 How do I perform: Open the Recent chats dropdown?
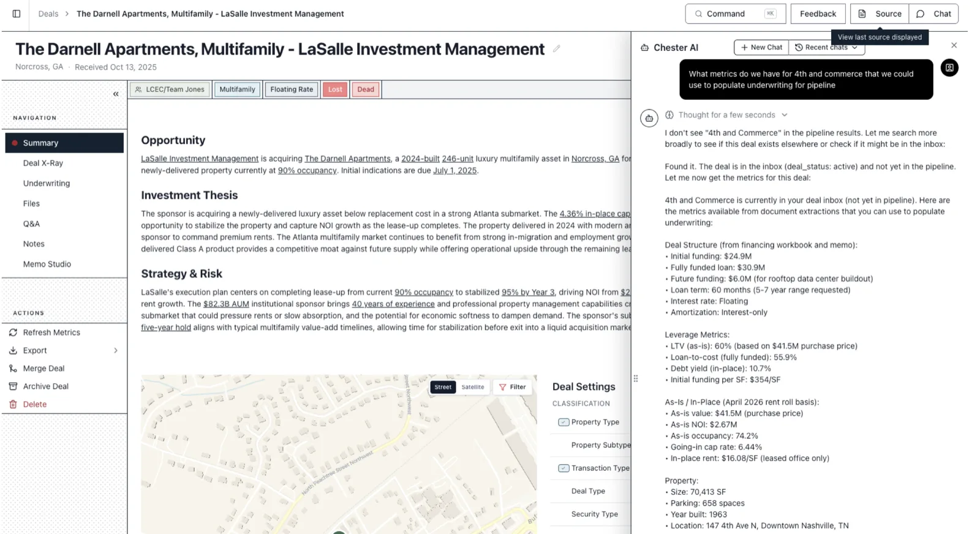[826, 47]
